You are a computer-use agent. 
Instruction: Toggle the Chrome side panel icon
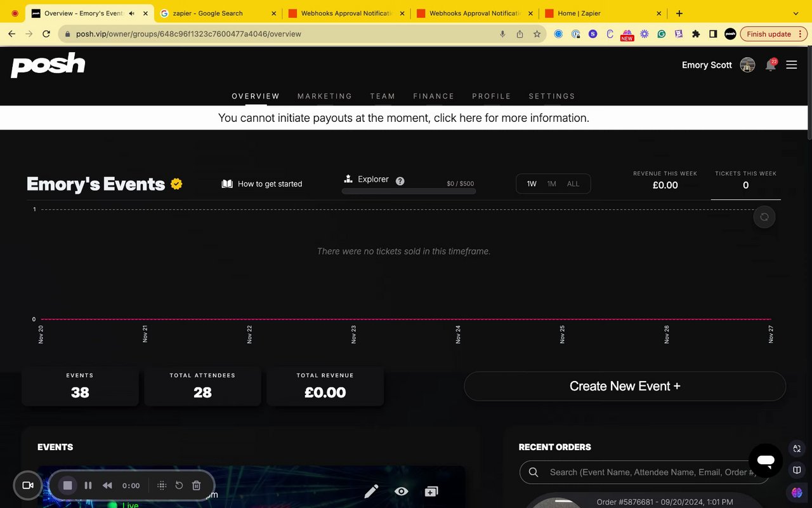point(713,34)
